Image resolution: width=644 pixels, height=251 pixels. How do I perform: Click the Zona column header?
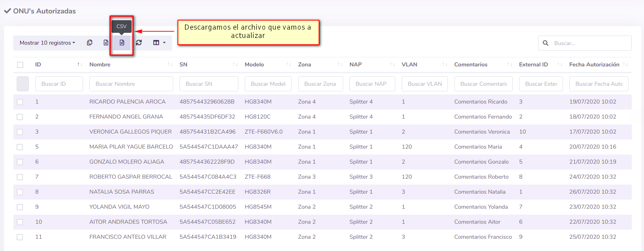(304, 64)
